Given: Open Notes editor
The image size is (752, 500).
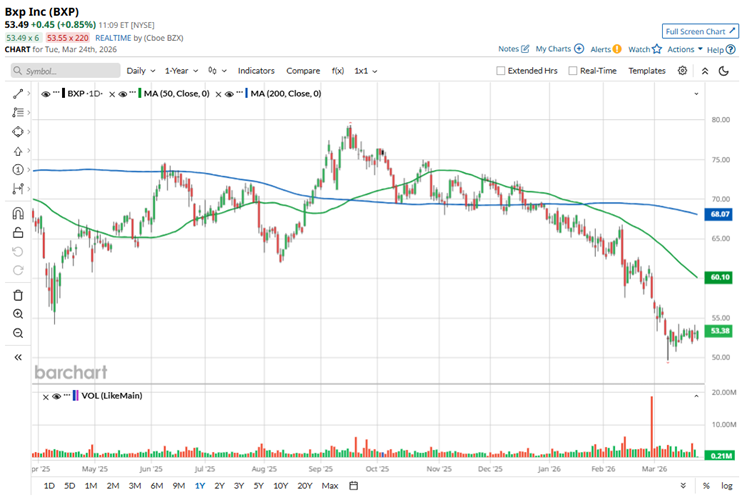Looking at the screenshot, I should pos(514,49).
